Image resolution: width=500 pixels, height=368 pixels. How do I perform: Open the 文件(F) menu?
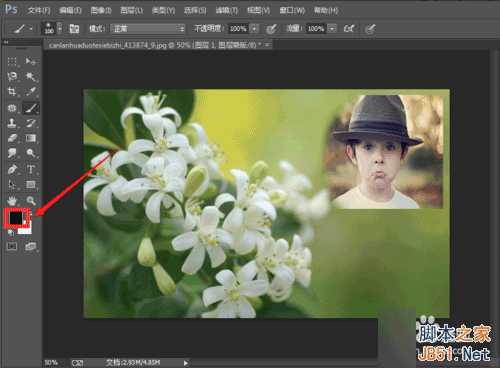(39, 11)
